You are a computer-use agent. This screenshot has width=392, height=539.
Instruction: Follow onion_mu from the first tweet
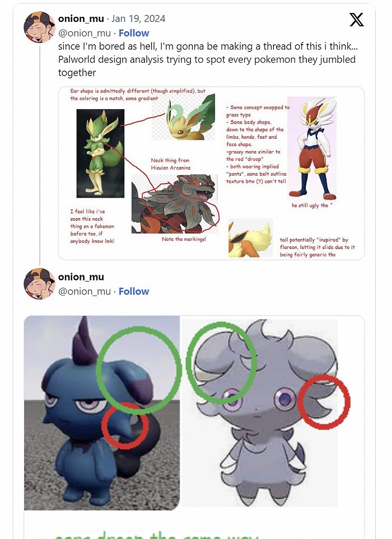(x=134, y=33)
